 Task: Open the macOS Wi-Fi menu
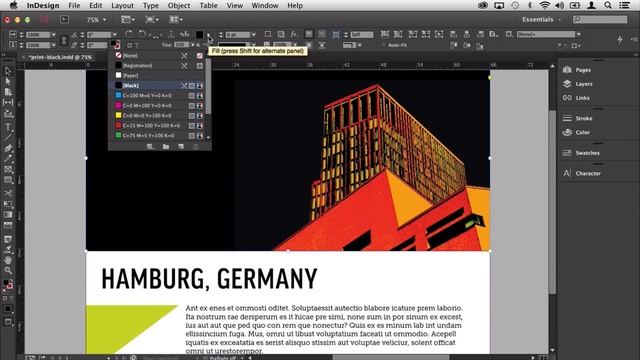pos(544,5)
